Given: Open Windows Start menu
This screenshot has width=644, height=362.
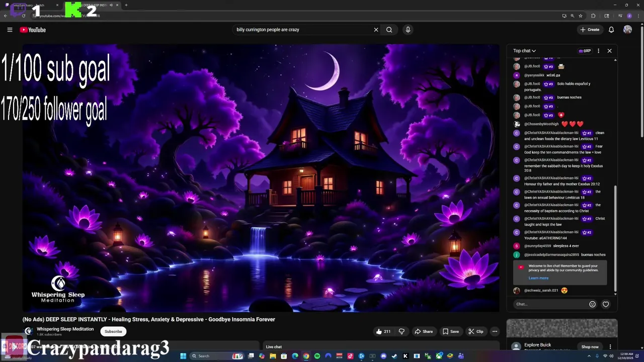Looking at the screenshot, I should [183, 356].
